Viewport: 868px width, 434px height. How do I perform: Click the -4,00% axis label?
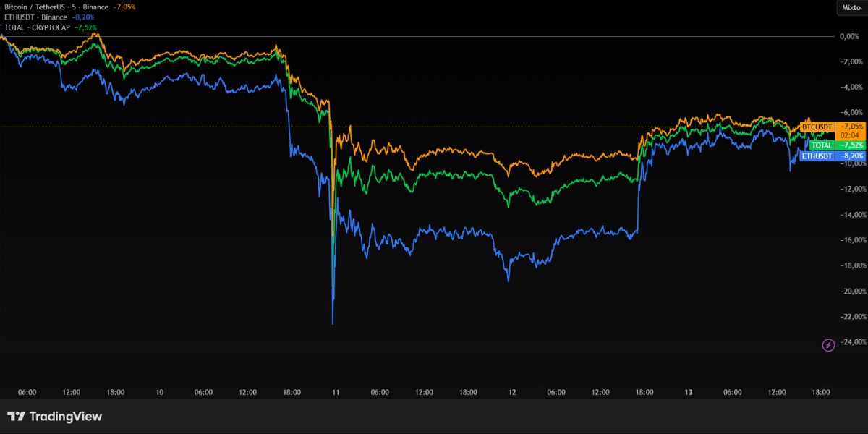coord(850,87)
